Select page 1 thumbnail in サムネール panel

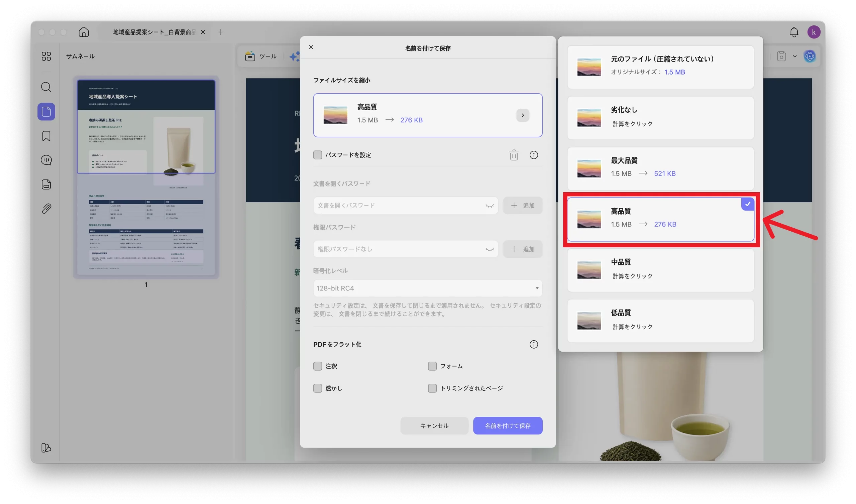[146, 177]
